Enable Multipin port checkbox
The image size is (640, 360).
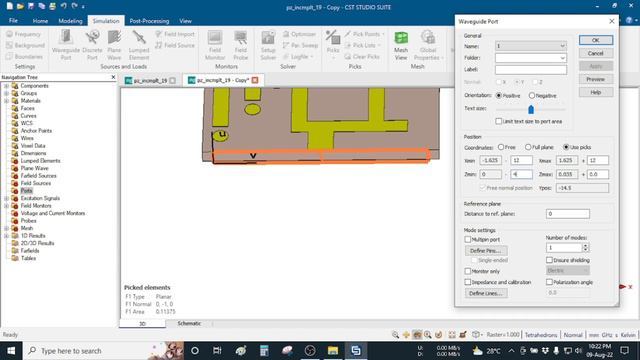(x=468, y=240)
